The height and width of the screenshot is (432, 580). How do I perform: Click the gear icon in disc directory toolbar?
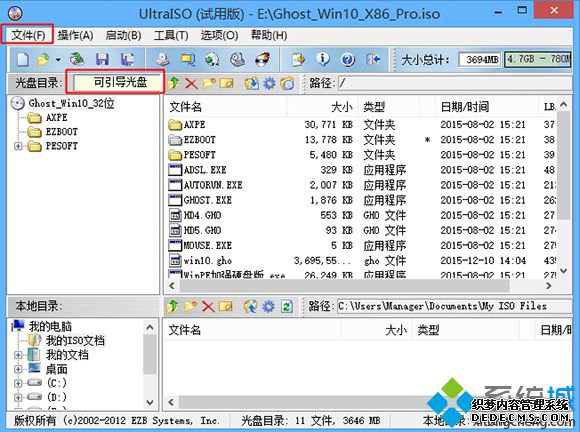[269, 83]
